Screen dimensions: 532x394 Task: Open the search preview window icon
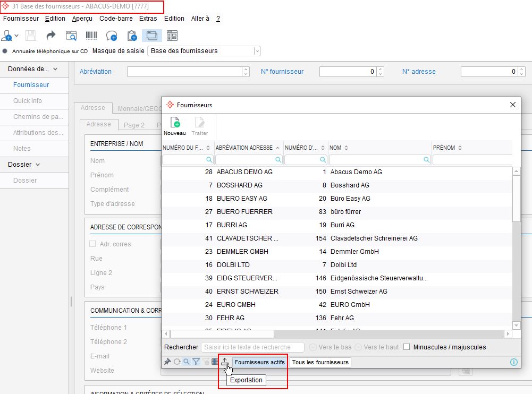tap(71, 36)
